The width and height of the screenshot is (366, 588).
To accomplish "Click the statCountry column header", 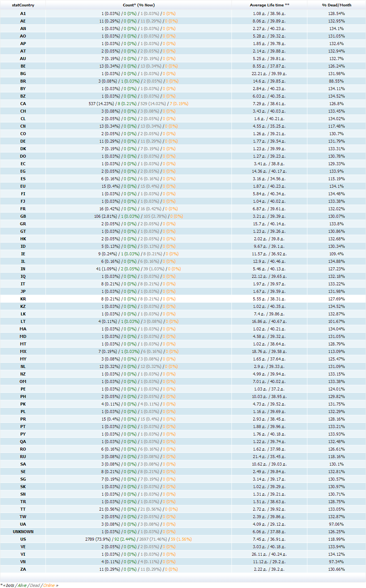I will pos(23,5).
